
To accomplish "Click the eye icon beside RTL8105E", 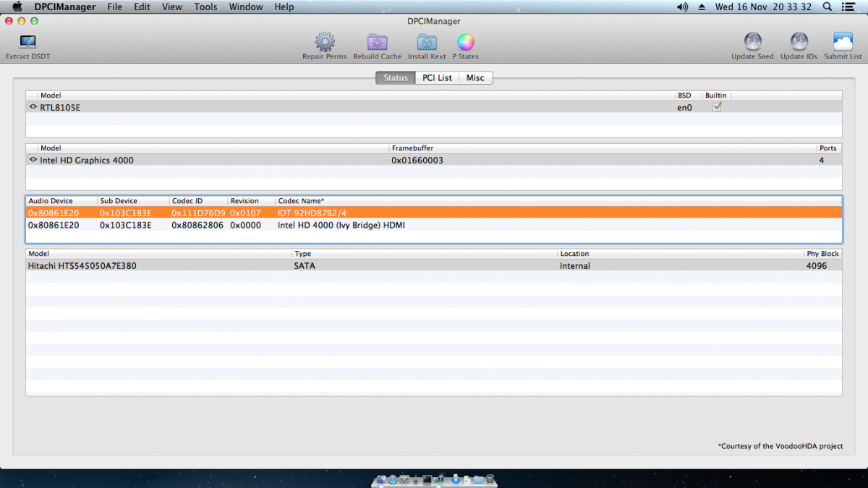I will (x=33, y=107).
